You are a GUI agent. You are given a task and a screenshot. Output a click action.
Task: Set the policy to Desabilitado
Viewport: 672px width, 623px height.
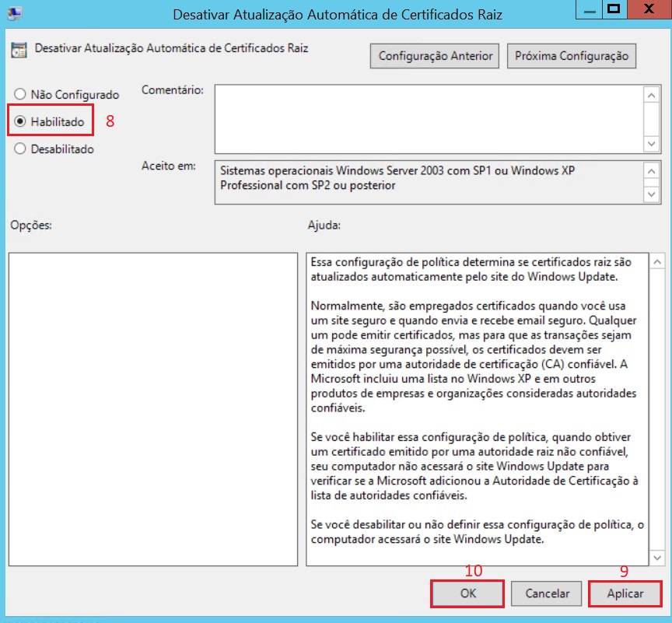[x=21, y=149]
